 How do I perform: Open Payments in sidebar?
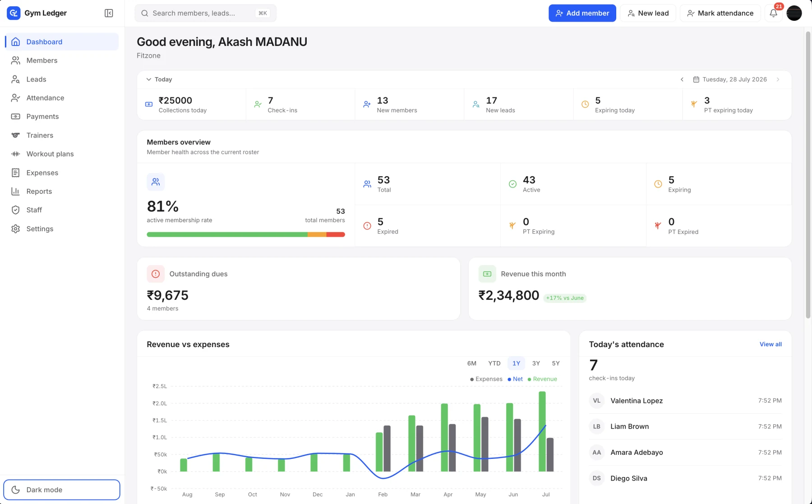62,116
